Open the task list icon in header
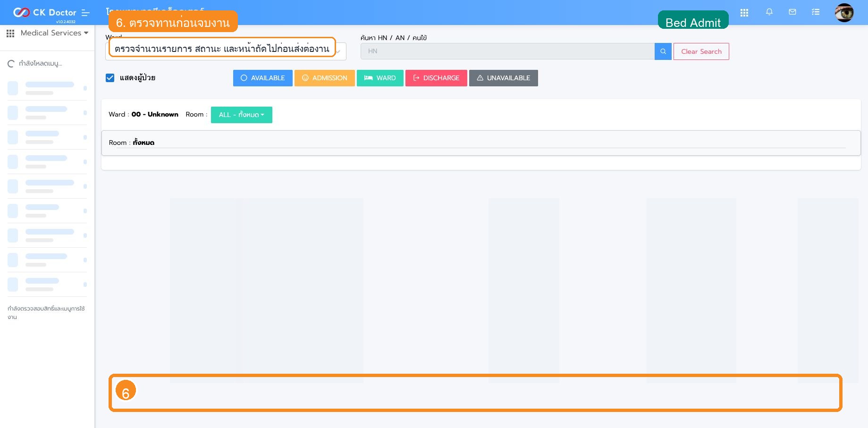The width and height of the screenshot is (868, 428). click(x=816, y=12)
